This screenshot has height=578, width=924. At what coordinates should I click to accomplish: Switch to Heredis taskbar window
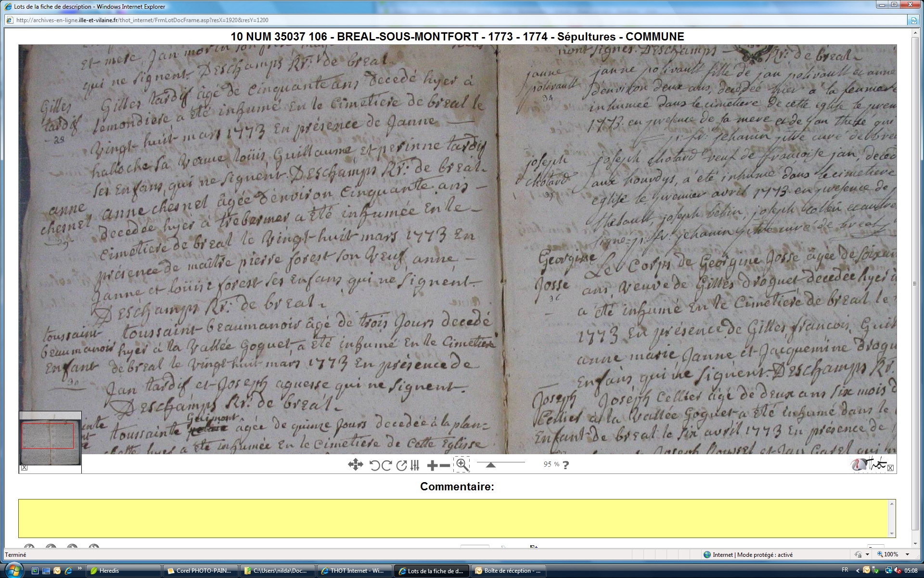(x=123, y=571)
